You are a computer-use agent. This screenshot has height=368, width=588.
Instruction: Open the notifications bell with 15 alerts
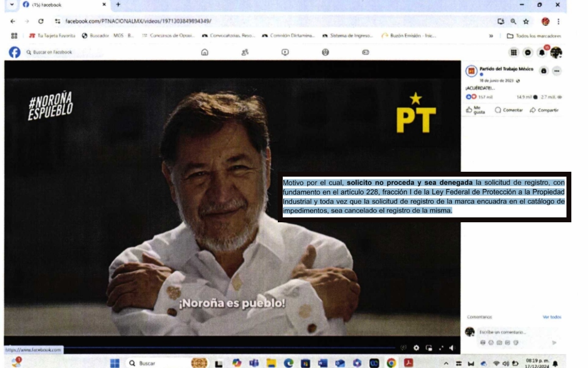pyautogui.click(x=542, y=53)
